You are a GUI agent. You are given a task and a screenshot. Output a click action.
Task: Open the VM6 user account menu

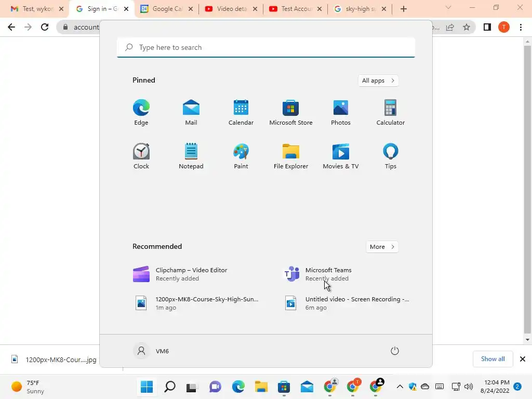pos(151,351)
